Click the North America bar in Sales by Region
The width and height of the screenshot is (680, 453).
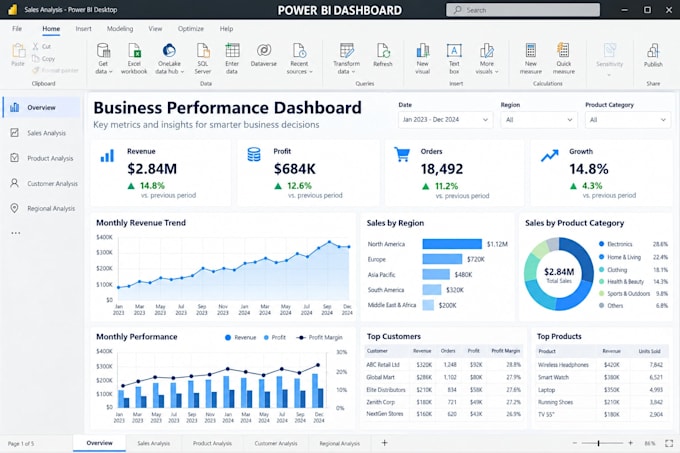point(452,244)
